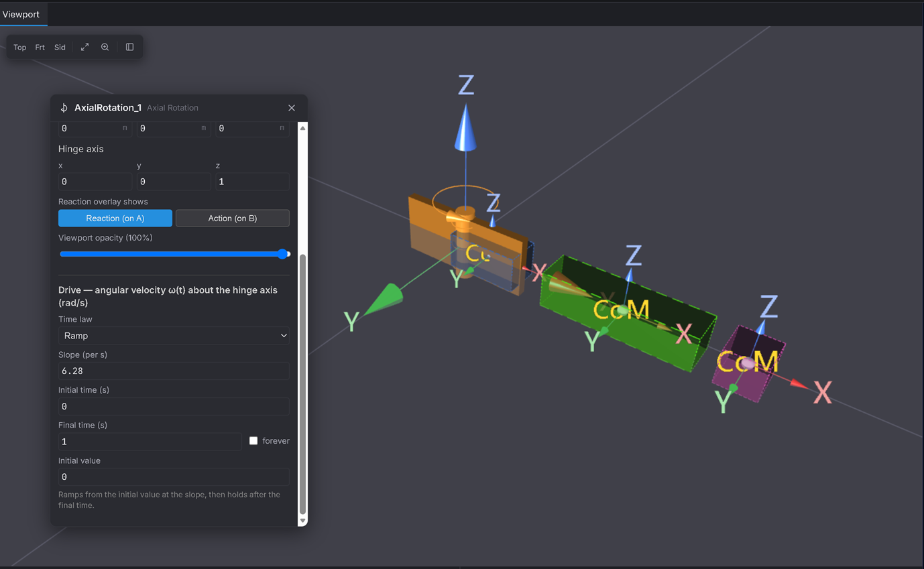Viewport: 924px width, 569px height.
Task: Adjust the Viewport opacity slider
Action: pyautogui.click(x=174, y=254)
